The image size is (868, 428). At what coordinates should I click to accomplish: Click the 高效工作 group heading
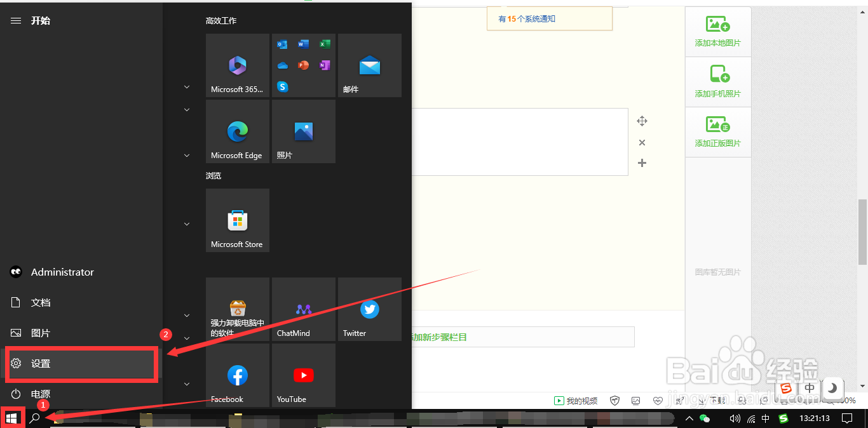pos(221,21)
